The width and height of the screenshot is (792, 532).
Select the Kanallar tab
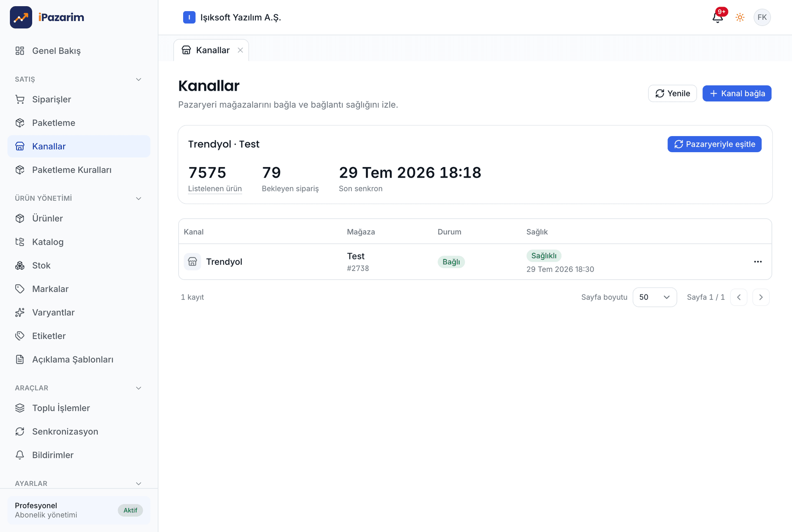coord(211,50)
